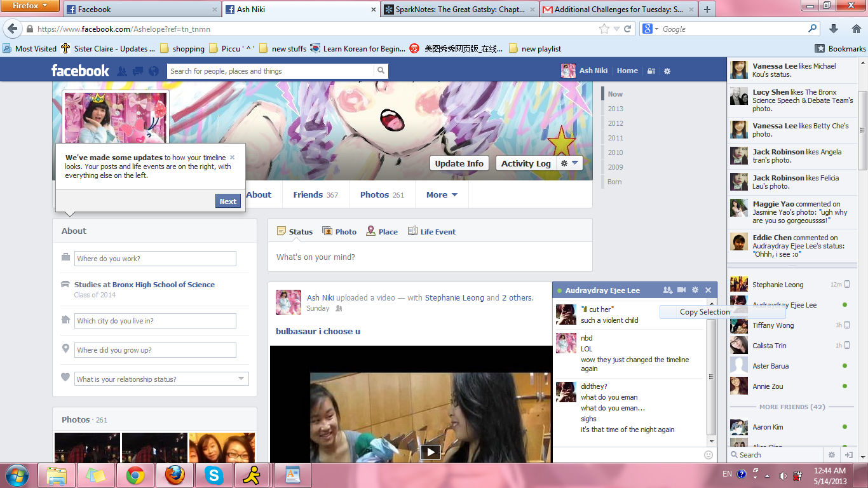Start video call with Audraydray Ejee Lee
Image resolution: width=868 pixels, height=488 pixels.
click(681, 290)
